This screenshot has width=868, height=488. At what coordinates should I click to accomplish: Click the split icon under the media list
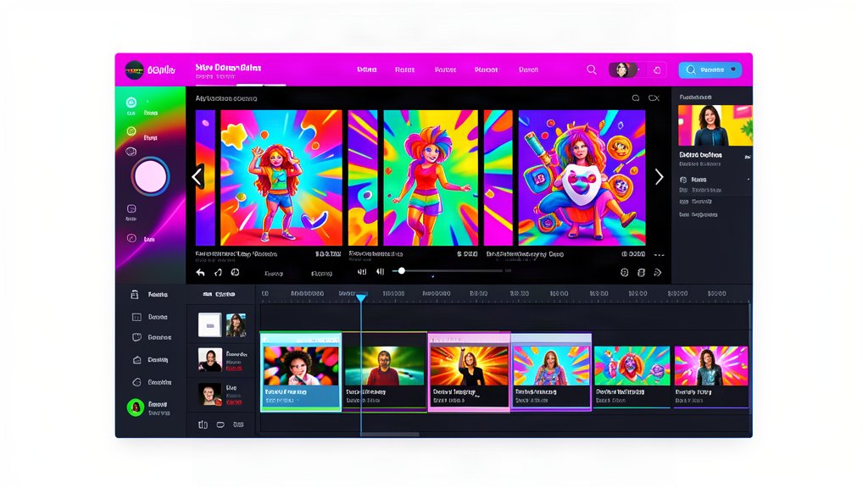[x=203, y=425]
